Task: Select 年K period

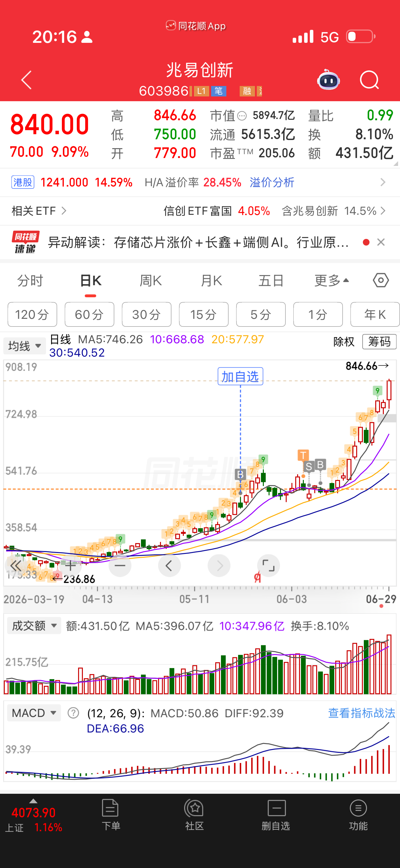Action: click(375, 314)
